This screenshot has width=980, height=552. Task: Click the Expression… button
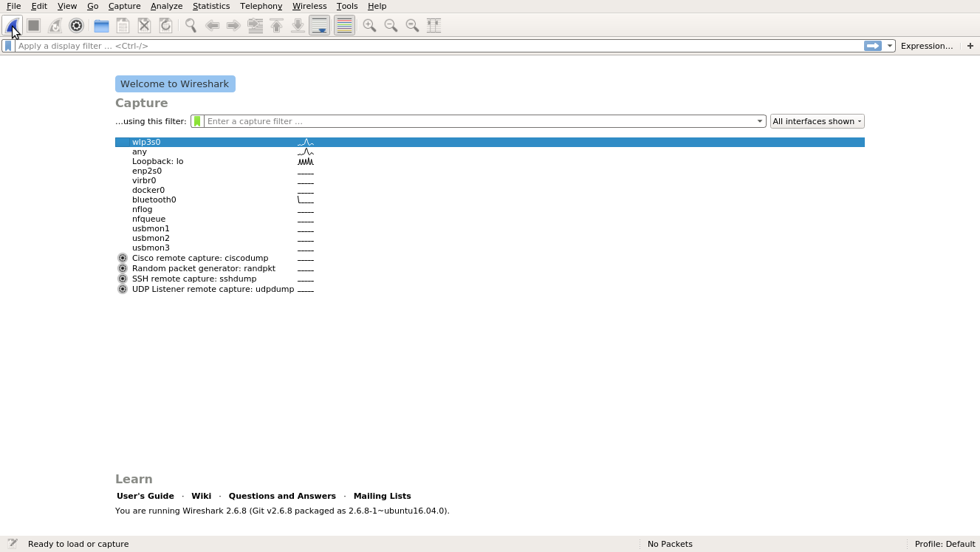[x=927, y=46]
